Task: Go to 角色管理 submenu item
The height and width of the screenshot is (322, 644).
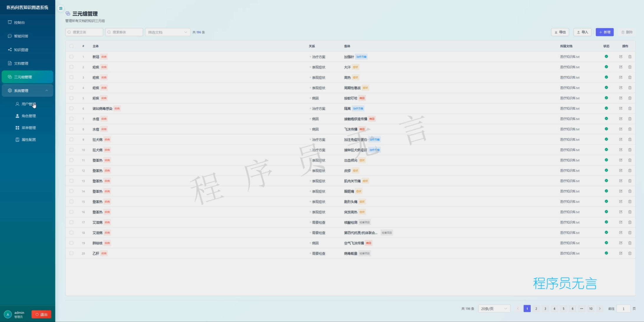Action: click(29, 116)
